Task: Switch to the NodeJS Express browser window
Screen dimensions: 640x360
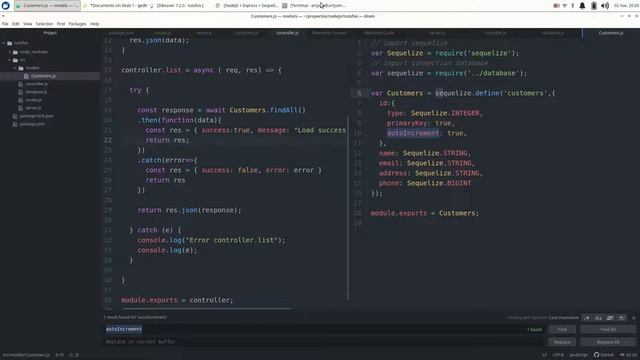Action: click(246, 6)
